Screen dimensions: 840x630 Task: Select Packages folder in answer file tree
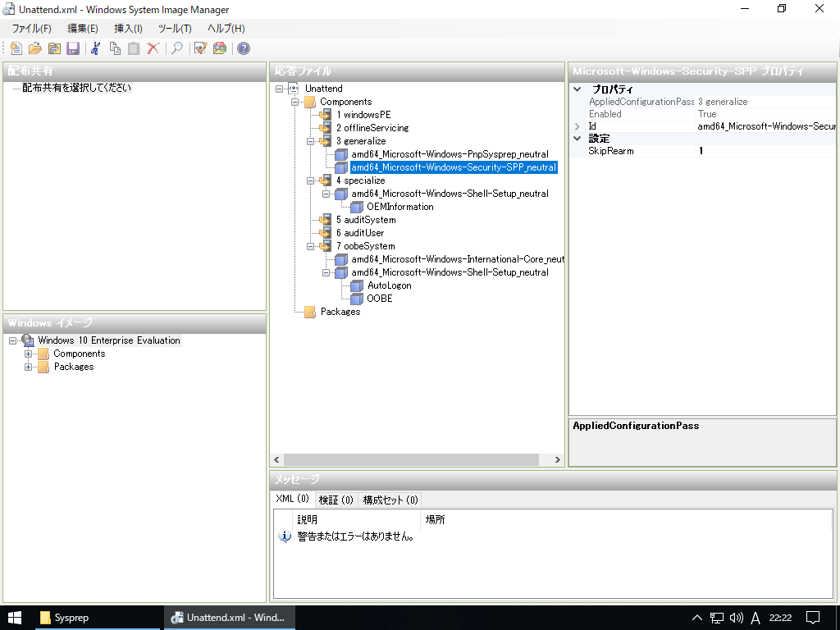pos(340,312)
